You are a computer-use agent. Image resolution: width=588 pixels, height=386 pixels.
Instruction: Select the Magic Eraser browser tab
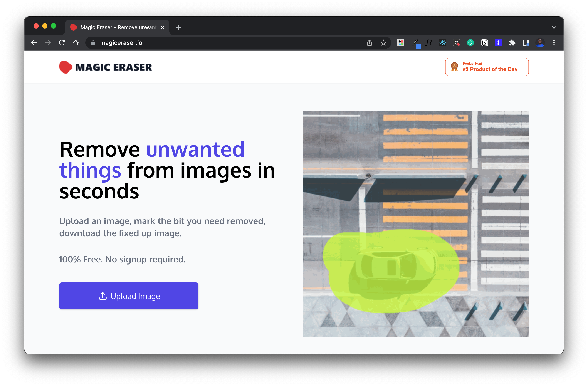pyautogui.click(x=117, y=27)
